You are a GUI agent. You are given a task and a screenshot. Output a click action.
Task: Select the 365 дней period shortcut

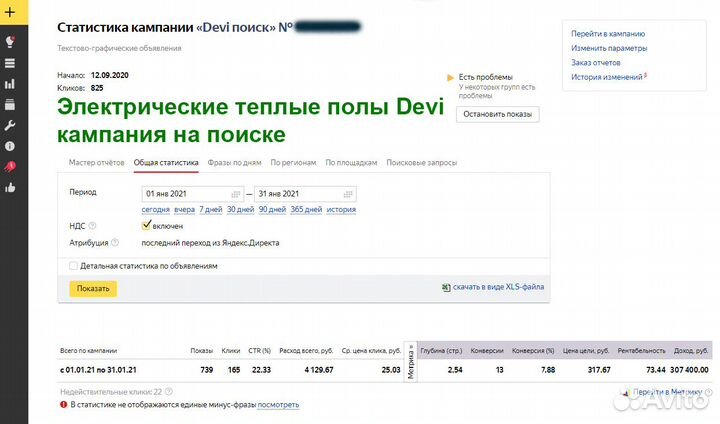coord(306,209)
